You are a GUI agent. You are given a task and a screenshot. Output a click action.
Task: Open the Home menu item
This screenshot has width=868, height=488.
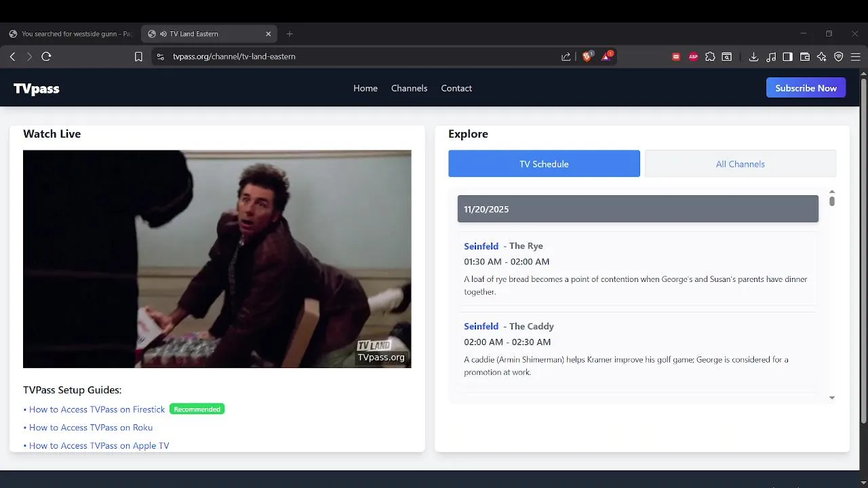pyautogui.click(x=366, y=88)
